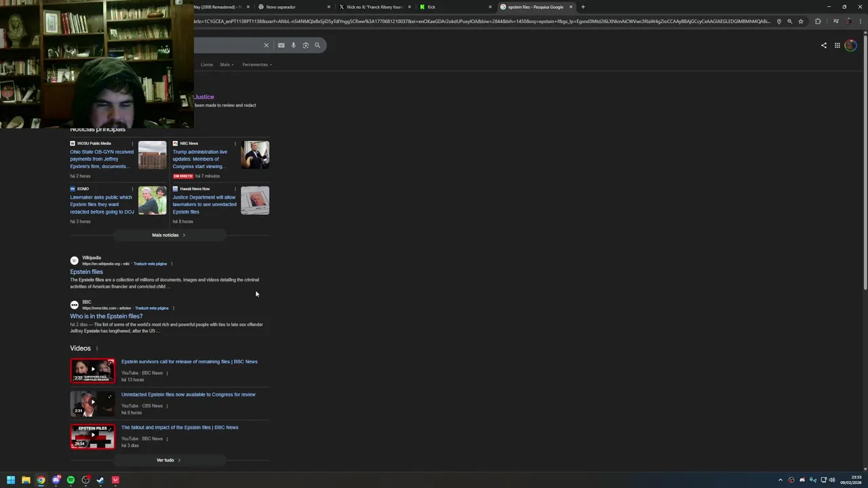Open options menu beside Videos heading
868x488 pixels.
point(96,348)
